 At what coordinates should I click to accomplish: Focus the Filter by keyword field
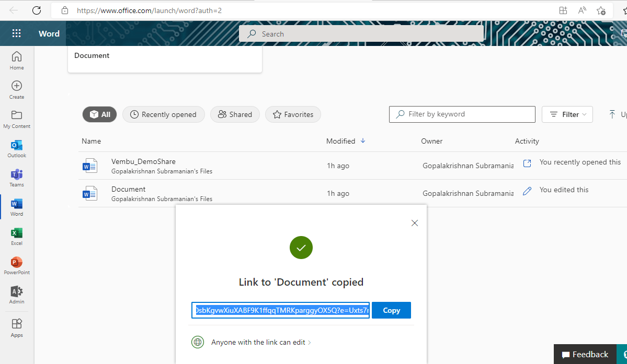click(x=462, y=114)
